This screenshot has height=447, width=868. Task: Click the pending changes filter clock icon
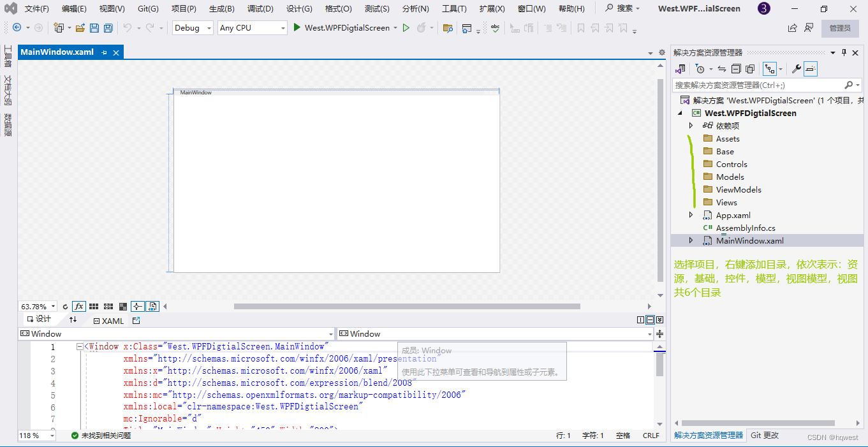(x=700, y=69)
